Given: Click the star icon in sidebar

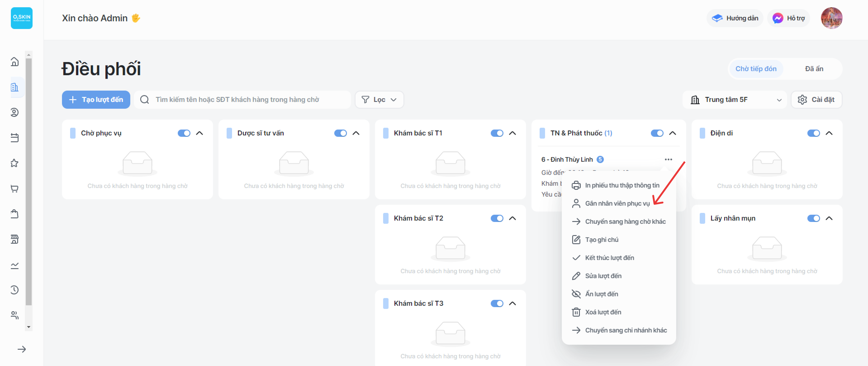Looking at the screenshot, I should [x=14, y=163].
